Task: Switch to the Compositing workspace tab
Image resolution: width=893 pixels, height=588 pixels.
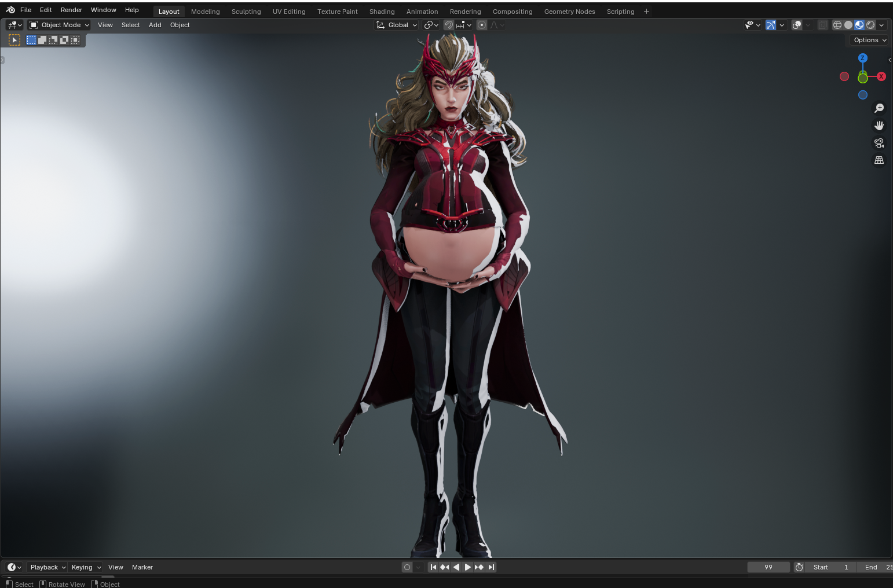Action: tap(513, 12)
